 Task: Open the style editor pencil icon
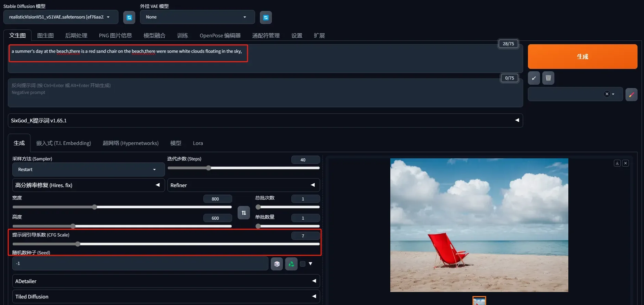click(631, 95)
